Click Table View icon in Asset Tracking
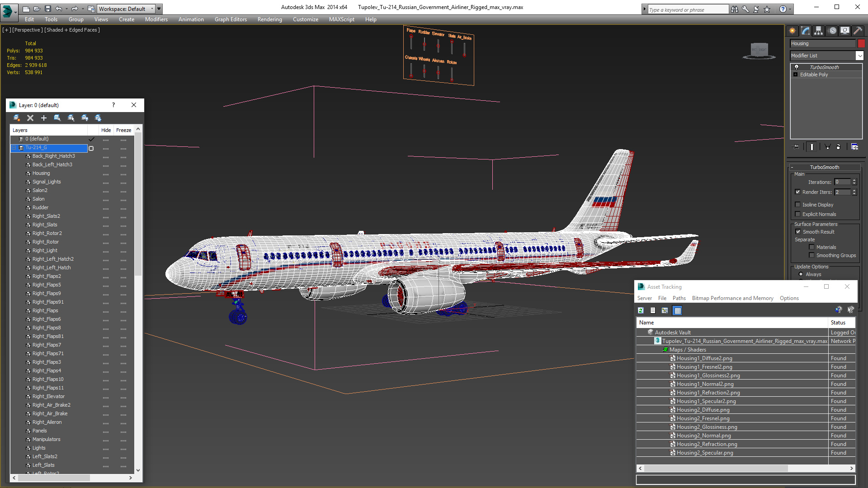The height and width of the screenshot is (488, 868). [x=677, y=310]
